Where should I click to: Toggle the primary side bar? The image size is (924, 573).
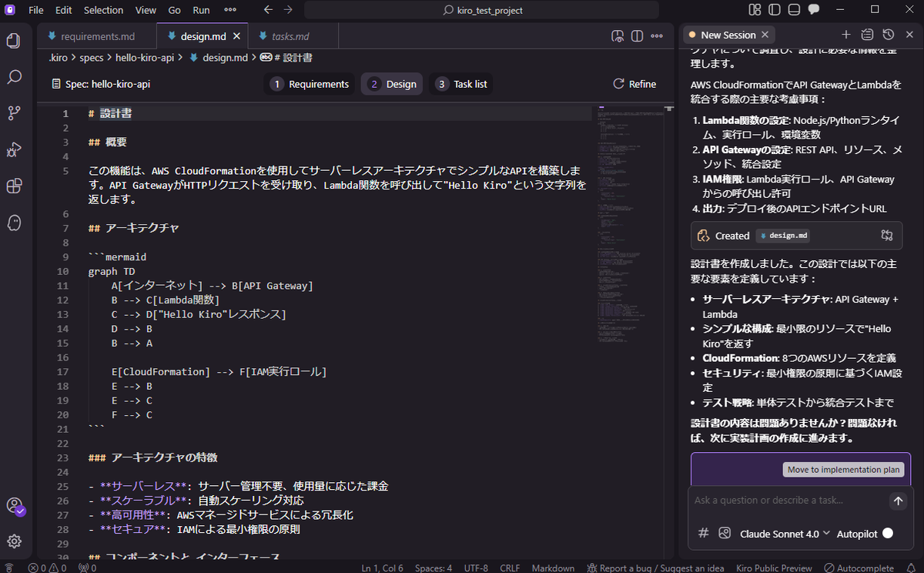tap(774, 10)
